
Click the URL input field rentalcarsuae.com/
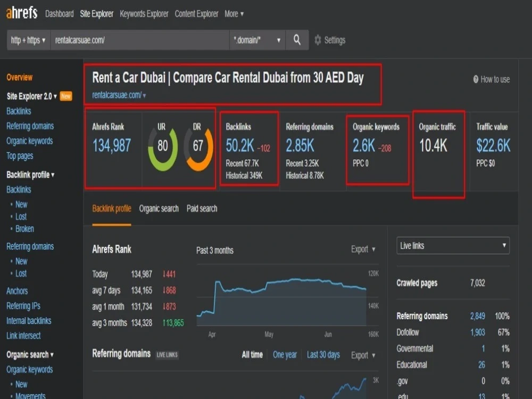click(x=140, y=40)
